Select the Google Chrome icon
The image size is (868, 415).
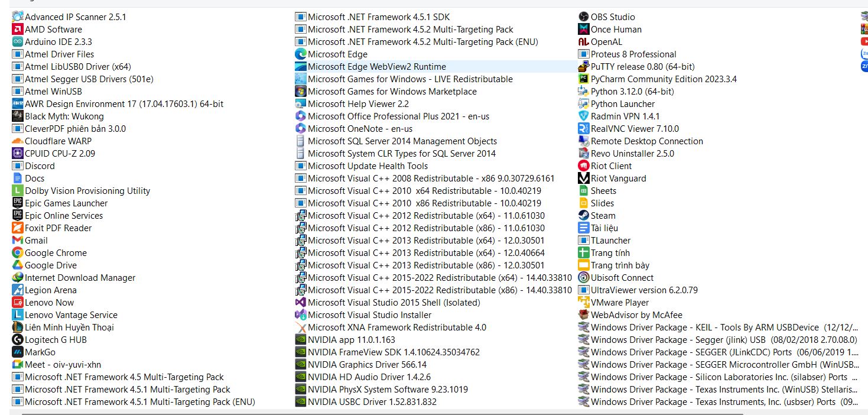click(x=18, y=253)
